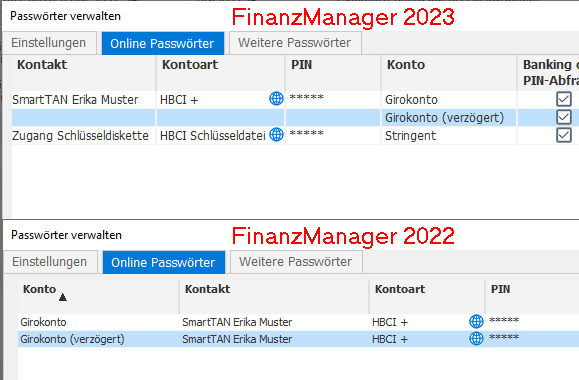This screenshot has height=380, width=579.
Task: Sort by Kontoart column in 2022 table
Action: click(x=400, y=289)
